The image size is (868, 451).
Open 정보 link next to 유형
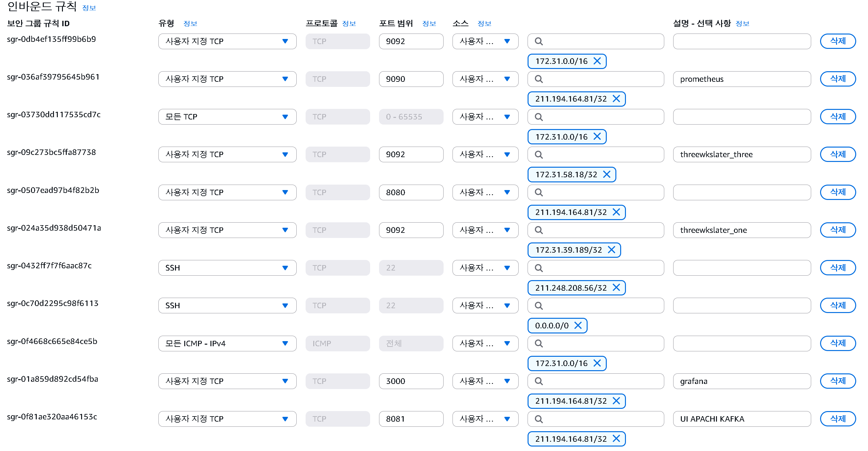pyautogui.click(x=190, y=23)
